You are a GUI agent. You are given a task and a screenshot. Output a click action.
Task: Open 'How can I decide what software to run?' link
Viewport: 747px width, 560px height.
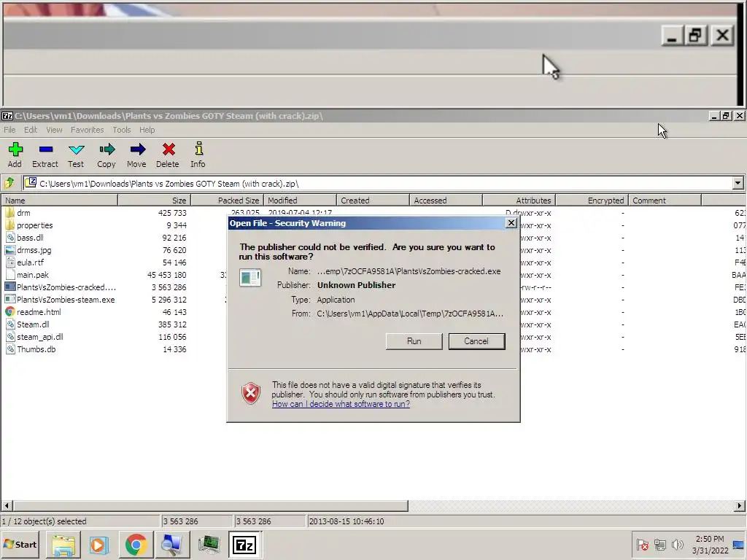(341, 404)
